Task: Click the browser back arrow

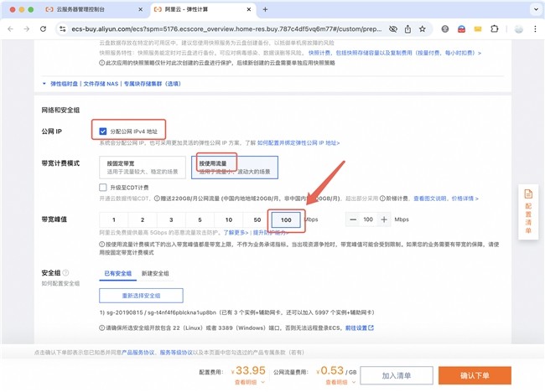Action: [x=10, y=28]
